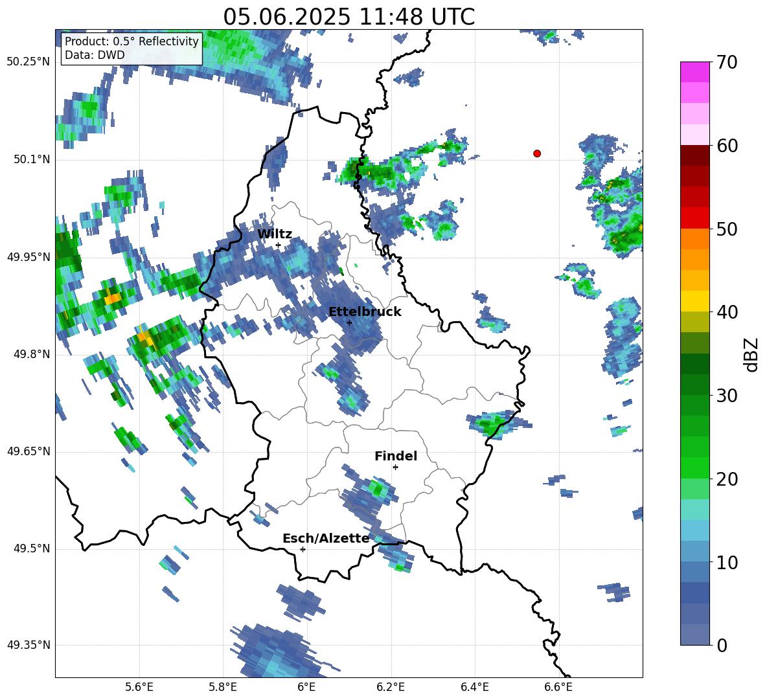
Task: Click the 50.1°N latitude label
Action: (x=32, y=159)
